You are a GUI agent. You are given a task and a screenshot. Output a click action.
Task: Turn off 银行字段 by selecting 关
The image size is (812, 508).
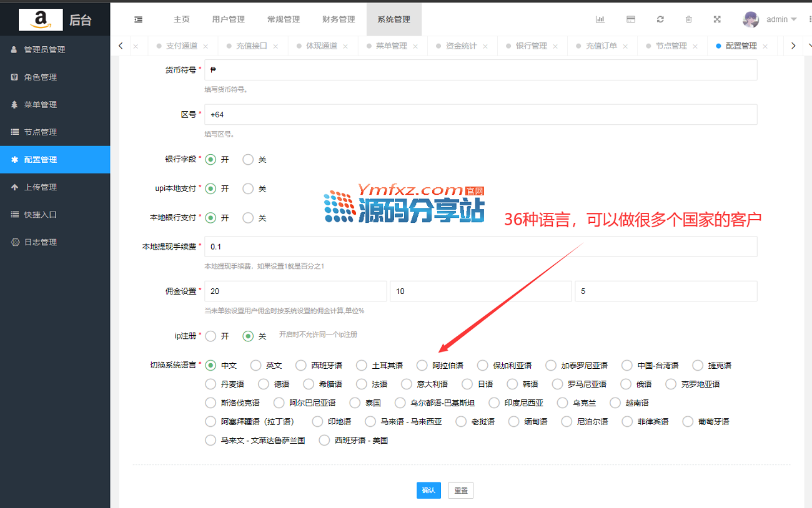click(x=248, y=160)
